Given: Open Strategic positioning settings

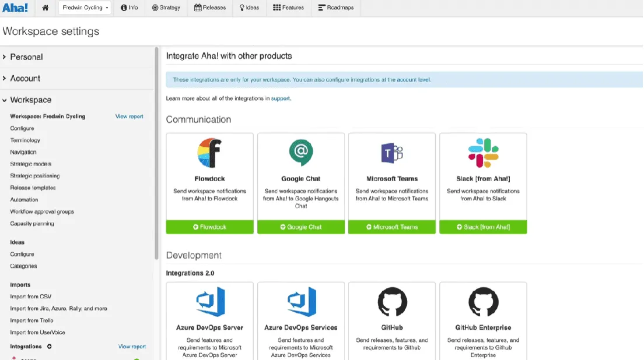Looking at the screenshot, I should point(35,176).
